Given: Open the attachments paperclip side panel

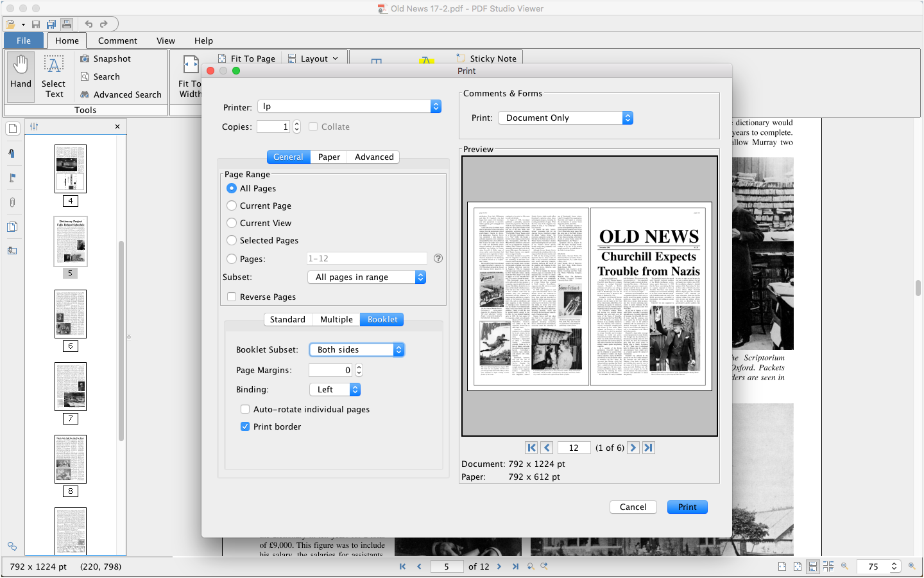Looking at the screenshot, I should pyautogui.click(x=12, y=202).
